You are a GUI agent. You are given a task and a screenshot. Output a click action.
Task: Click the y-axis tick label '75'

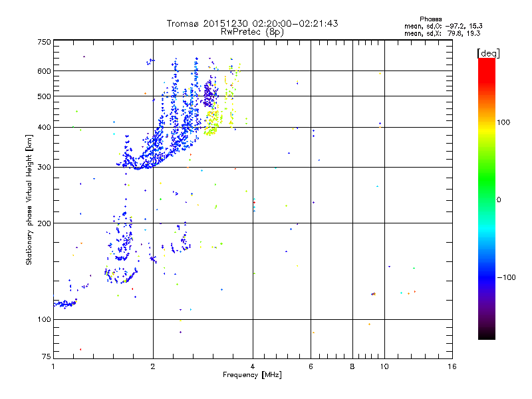pos(47,356)
